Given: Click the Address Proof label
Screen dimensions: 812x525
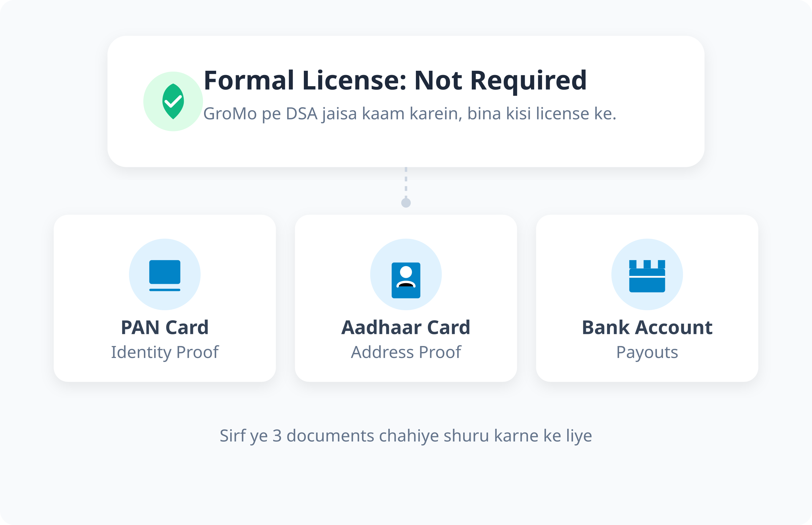Looking at the screenshot, I should pyautogui.click(x=406, y=352).
